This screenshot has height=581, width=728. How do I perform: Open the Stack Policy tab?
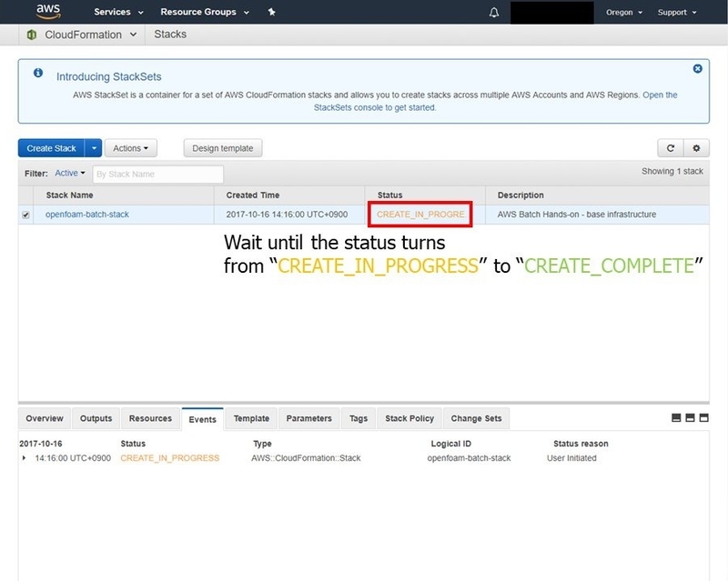coord(409,418)
